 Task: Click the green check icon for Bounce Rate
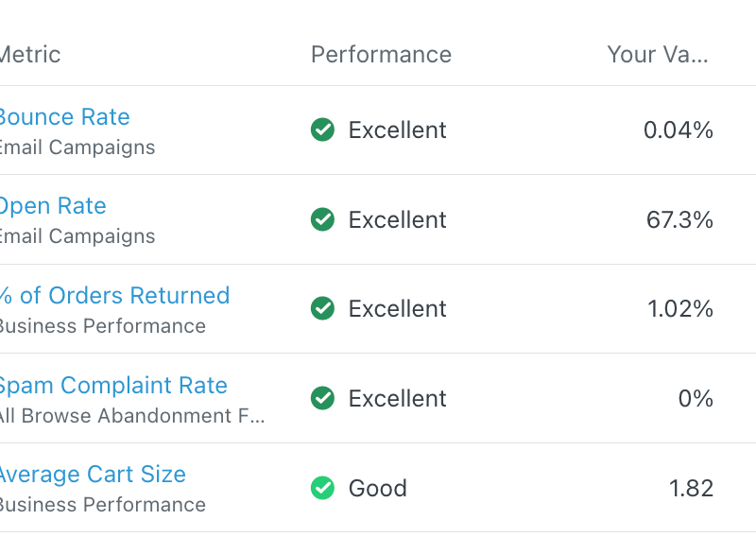click(x=323, y=130)
